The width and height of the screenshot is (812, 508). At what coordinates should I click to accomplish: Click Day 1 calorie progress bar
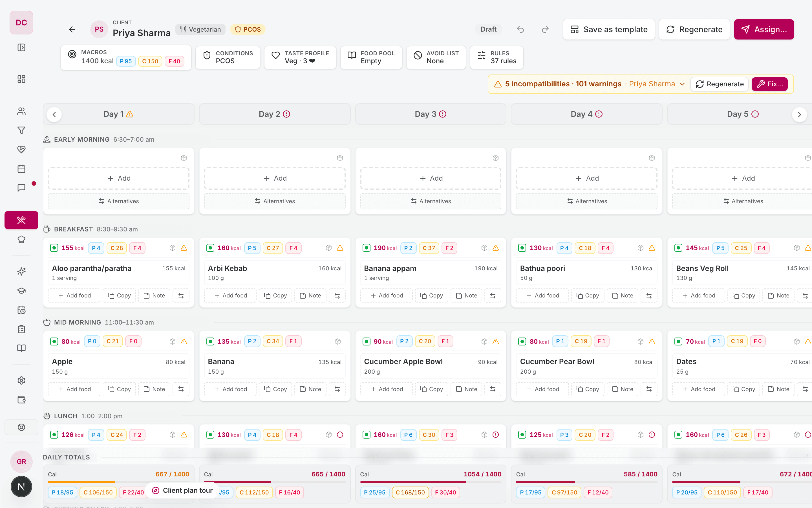click(118, 482)
